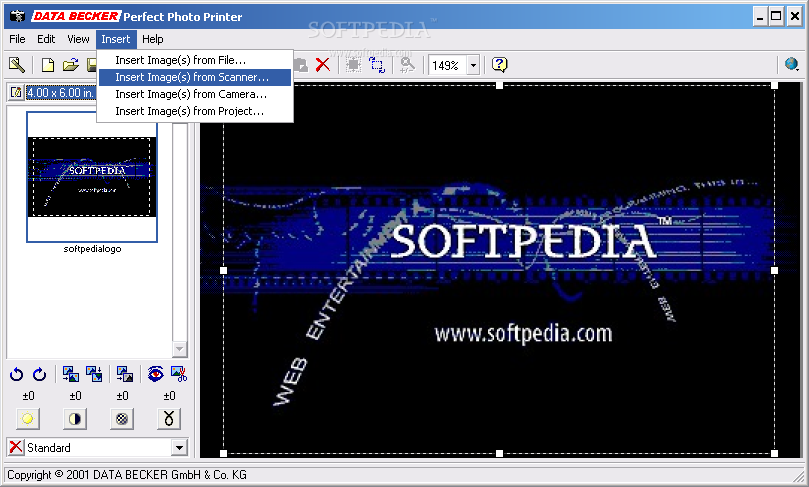Click the paper format edit icon

click(16, 93)
